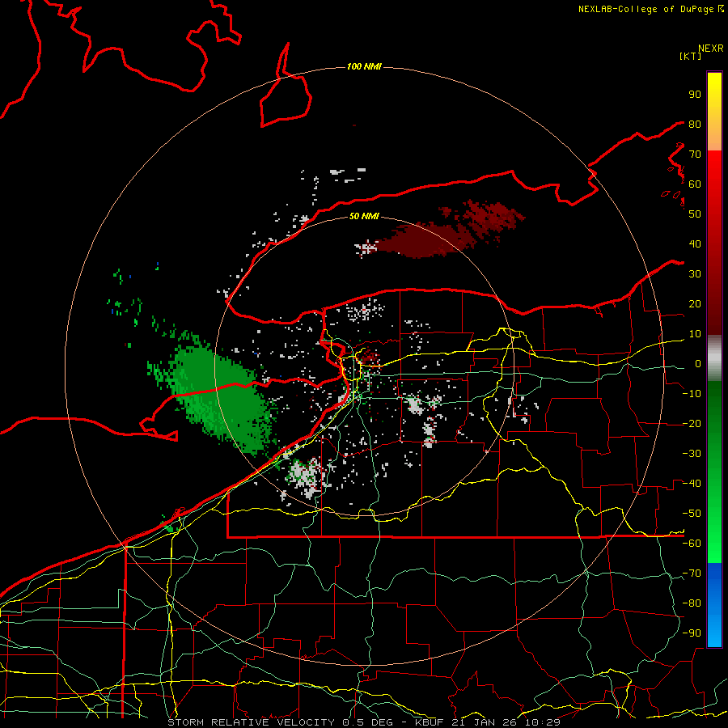Select the positive 30 knot scale label

695,274
